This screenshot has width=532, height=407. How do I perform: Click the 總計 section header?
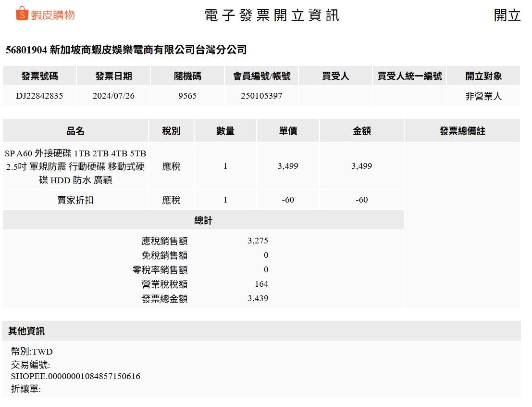[203, 220]
